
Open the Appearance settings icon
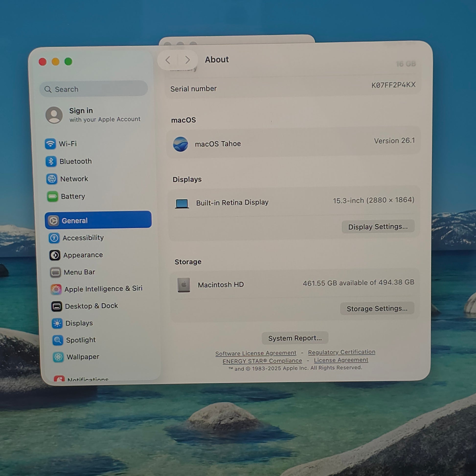pos(55,255)
